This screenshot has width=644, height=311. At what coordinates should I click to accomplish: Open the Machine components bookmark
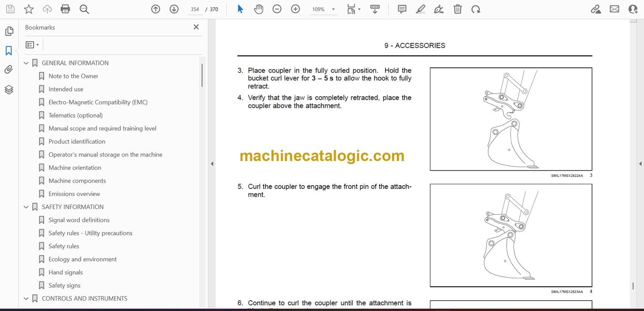[77, 181]
